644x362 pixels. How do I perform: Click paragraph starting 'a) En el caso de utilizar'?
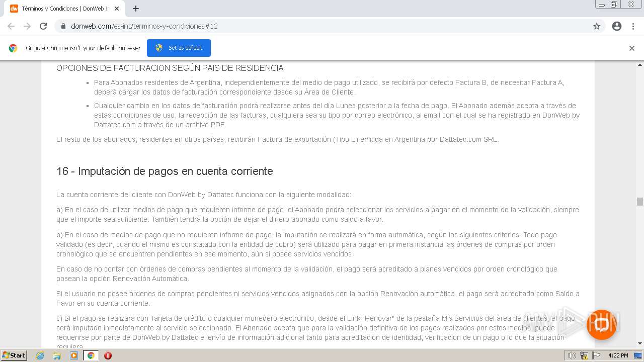pyautogui.click(x=317, y=215)
